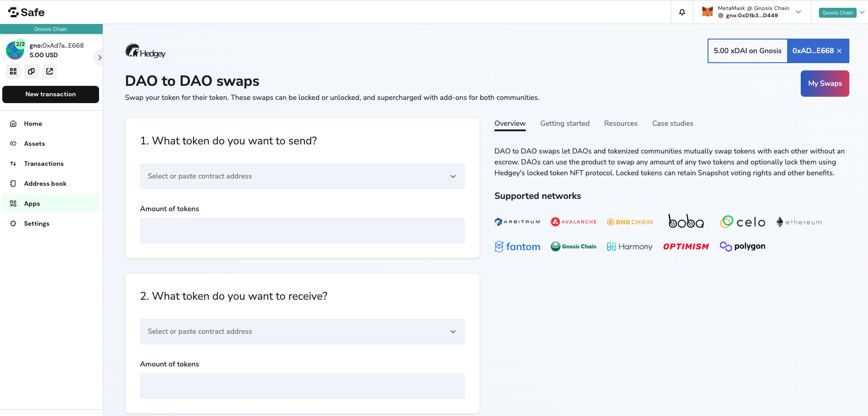Image resolution: width=868 pixels, height=416 pixels.
Task: Click the gno:0xAd7a...E668 Safe address
Action: 57,45
